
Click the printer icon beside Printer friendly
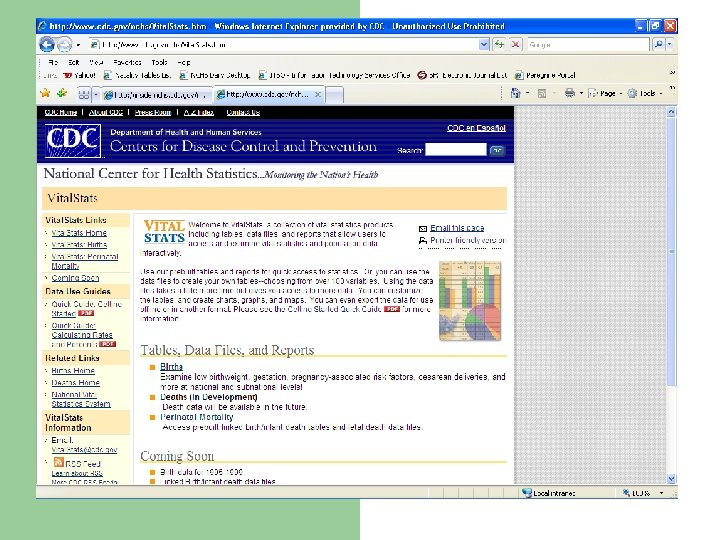click(423, 240)
